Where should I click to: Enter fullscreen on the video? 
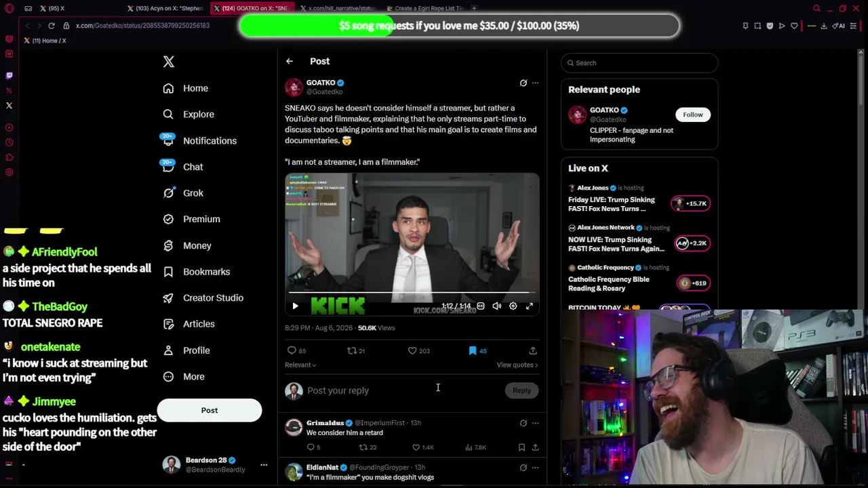530,306
